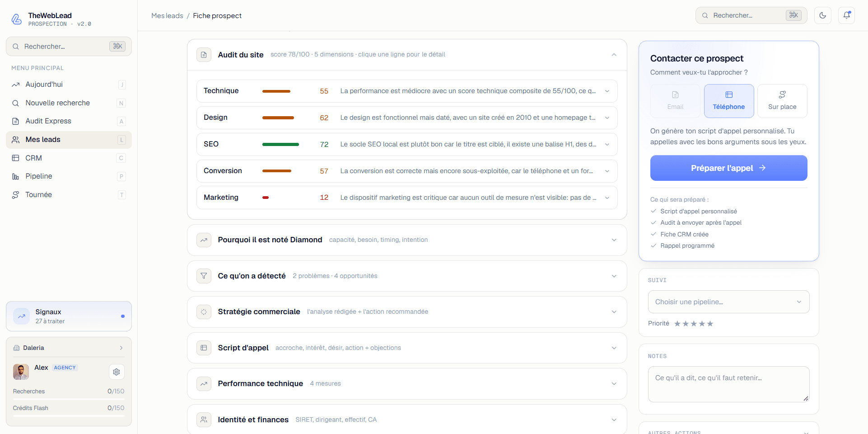This screenshot has height=434, width=868.
Task: Go to Nouvelle recherche
Action: [69, 103]
